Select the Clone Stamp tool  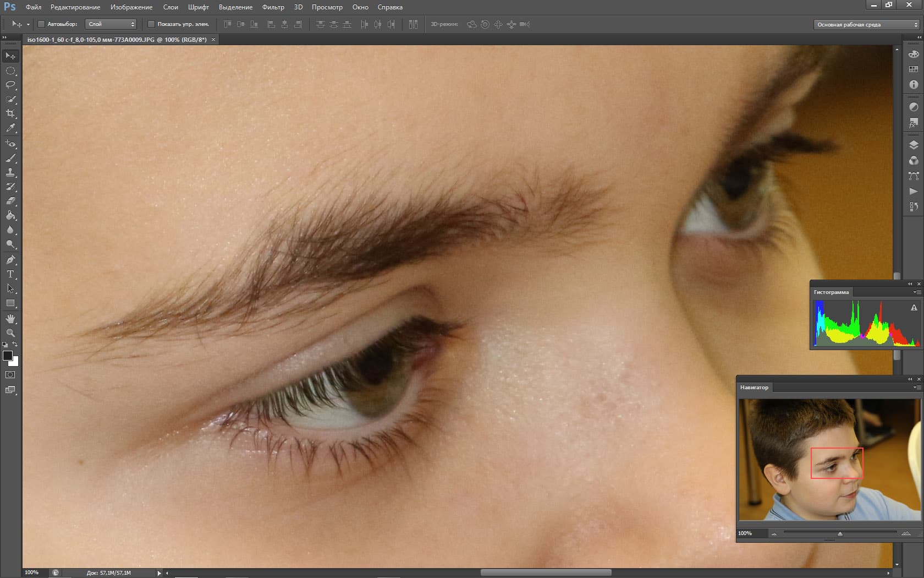point(10,172)
